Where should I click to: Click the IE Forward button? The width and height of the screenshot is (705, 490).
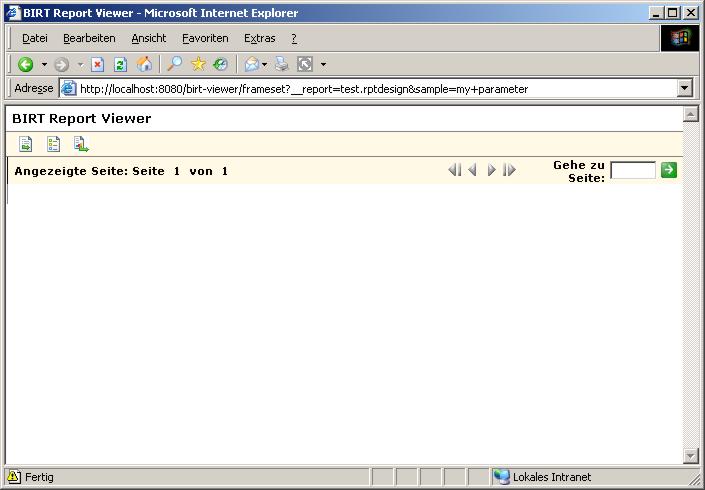coord(62,65)
